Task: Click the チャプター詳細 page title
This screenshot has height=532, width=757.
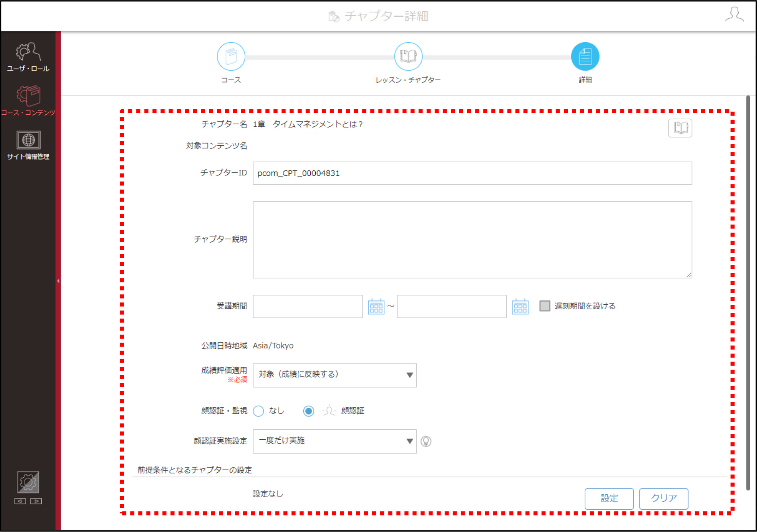Action: (386, 16)
